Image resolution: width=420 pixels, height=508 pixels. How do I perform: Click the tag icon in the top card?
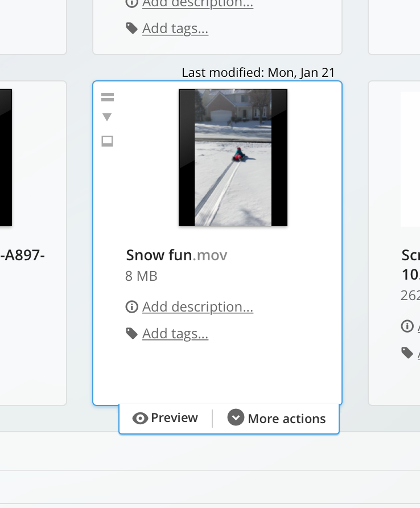tap(132, 28)
